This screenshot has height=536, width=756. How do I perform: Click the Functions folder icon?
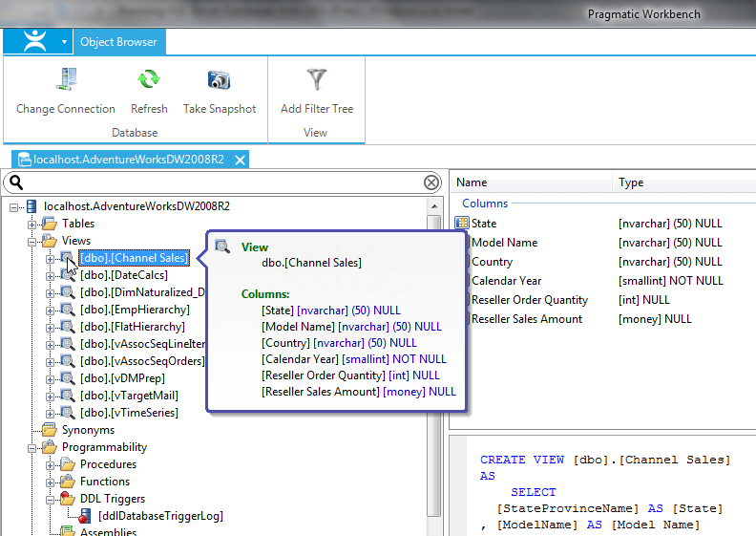tap(68, 482)
